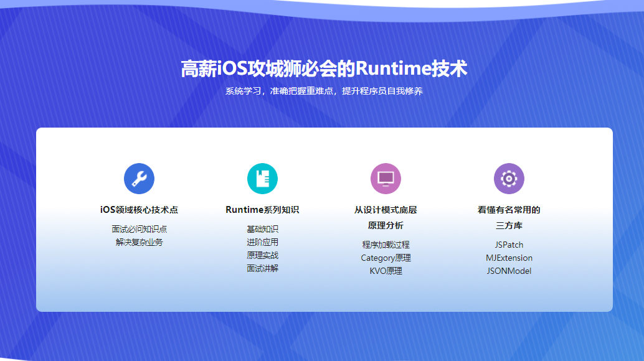
Task: Select the 高薪iOS攻城狮必会的Runtime技术 headline
Action: tap(324, 68)
